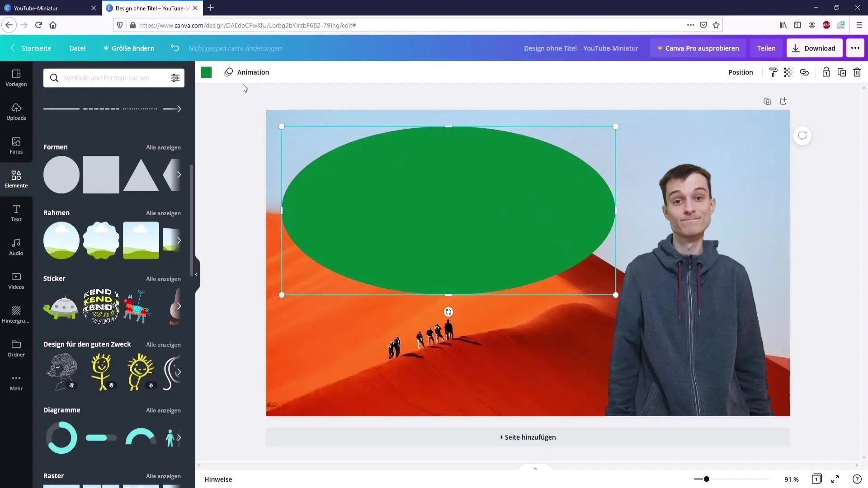Open the Datei menu
Image resolution: width=868 pixels, height=488 pixels.
pos(77,48)
